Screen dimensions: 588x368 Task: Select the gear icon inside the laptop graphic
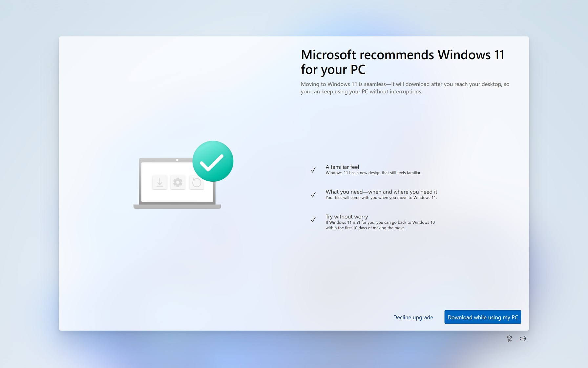[x=178, y=182]
